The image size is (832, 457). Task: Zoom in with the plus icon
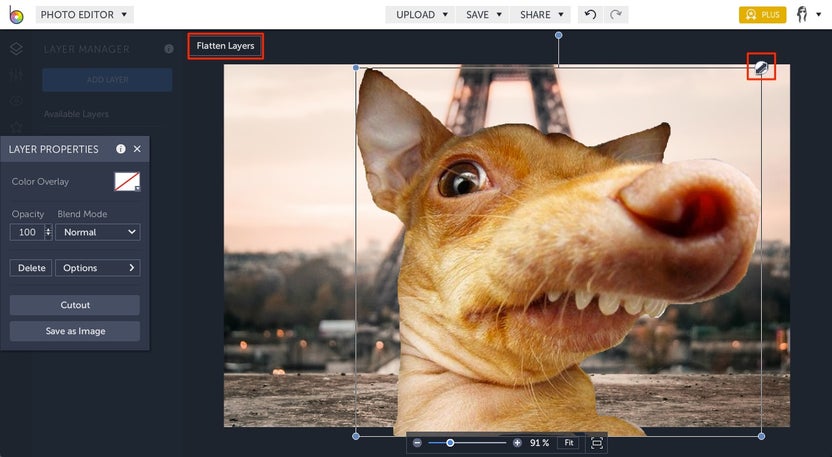517,442
